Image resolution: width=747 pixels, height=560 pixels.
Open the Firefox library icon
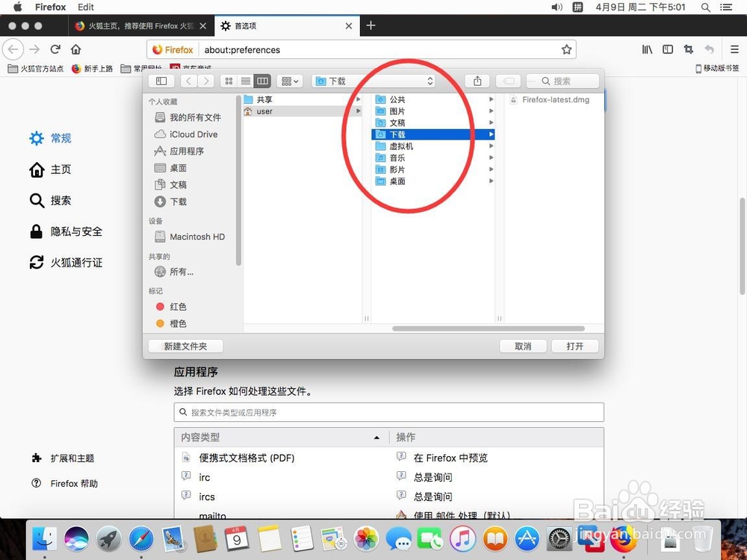pyautogui.click(x=647, y=49)
